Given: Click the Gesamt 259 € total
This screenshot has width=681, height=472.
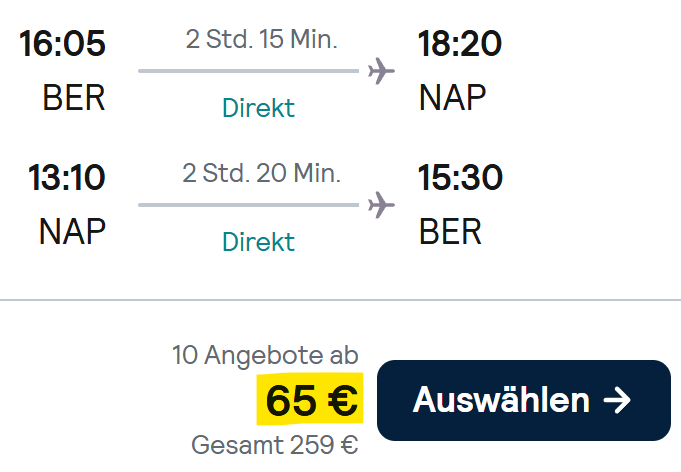Looking at the screenshot, I should (x=274, y=445).
